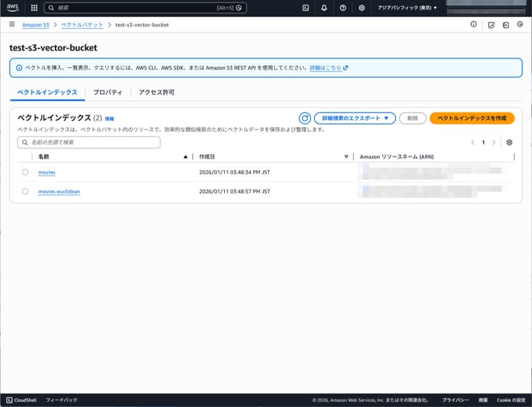Open the notifications bell
Viewport: 532px width, 407px height.
324,8
